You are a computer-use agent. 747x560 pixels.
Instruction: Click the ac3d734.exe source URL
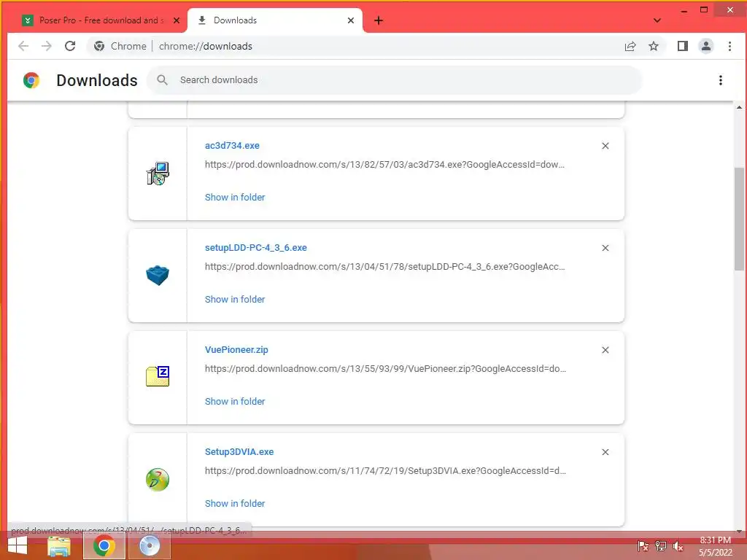pos(384,165)
